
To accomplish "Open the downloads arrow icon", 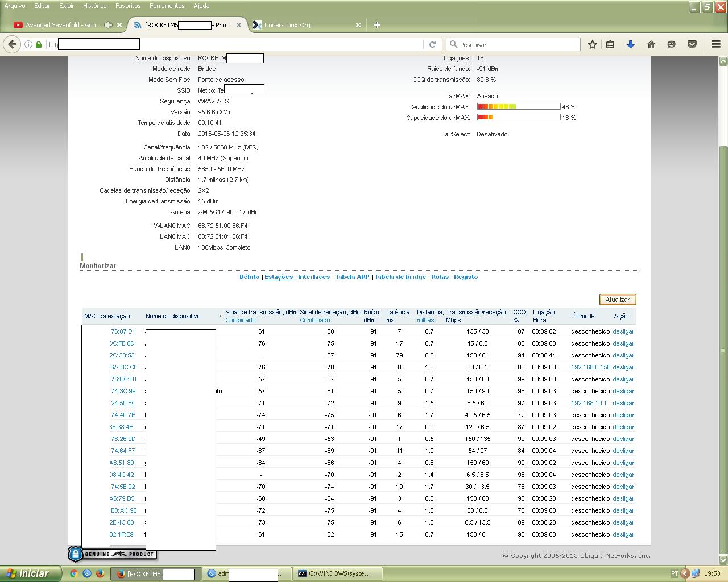I will pos(630,44).
